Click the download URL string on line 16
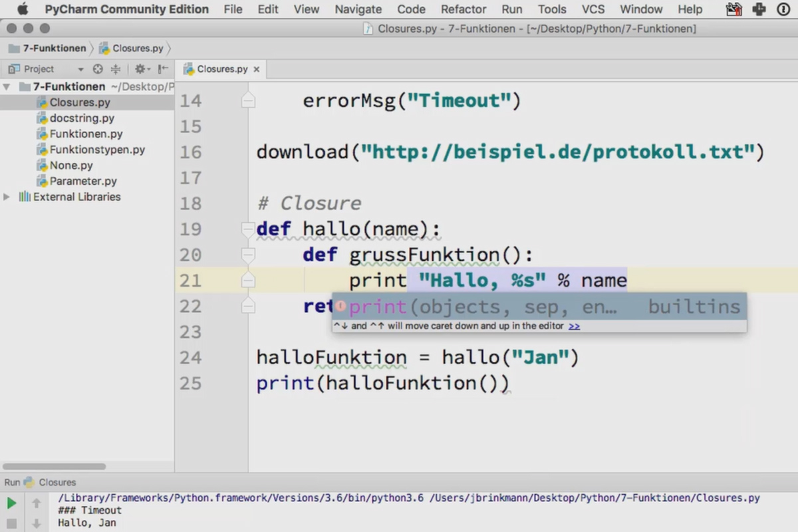Viewport: 798px width, 532px height. pos(559,152)
